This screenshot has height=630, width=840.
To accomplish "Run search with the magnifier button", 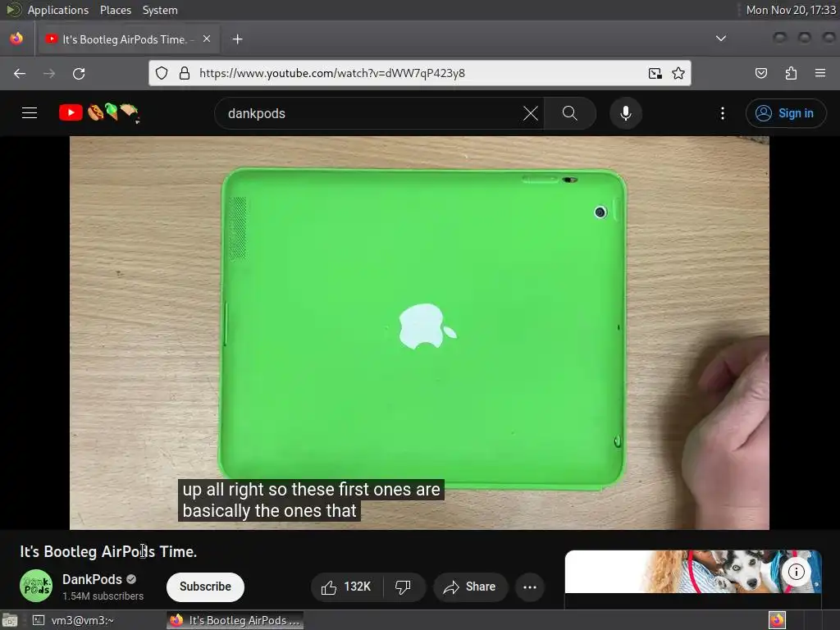I will pos(570,113).
